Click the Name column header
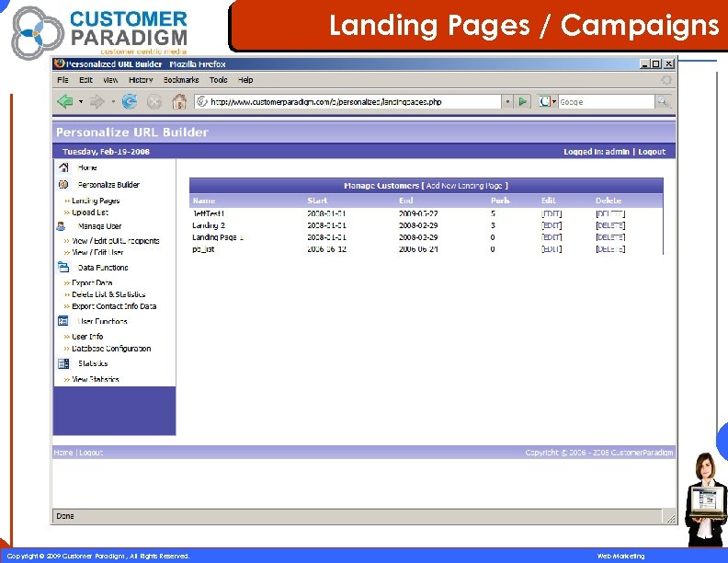The height and width of the screenshot is (563, 728). pos(204,201)
